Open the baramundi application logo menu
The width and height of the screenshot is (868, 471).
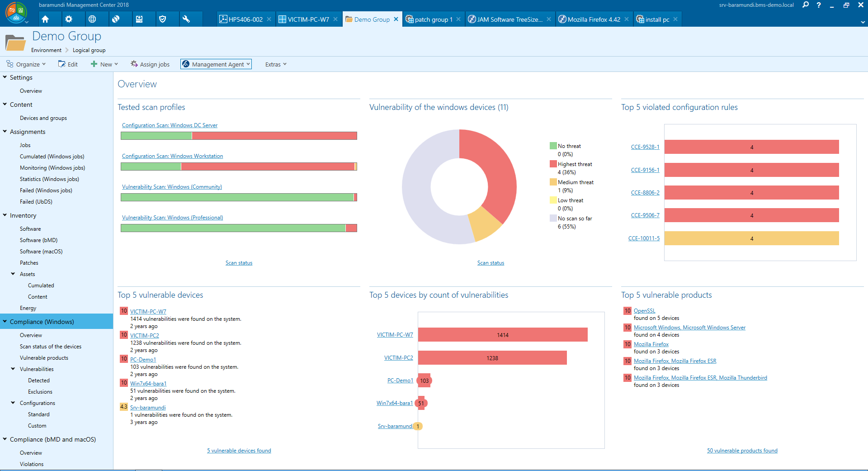coord(16,13)
